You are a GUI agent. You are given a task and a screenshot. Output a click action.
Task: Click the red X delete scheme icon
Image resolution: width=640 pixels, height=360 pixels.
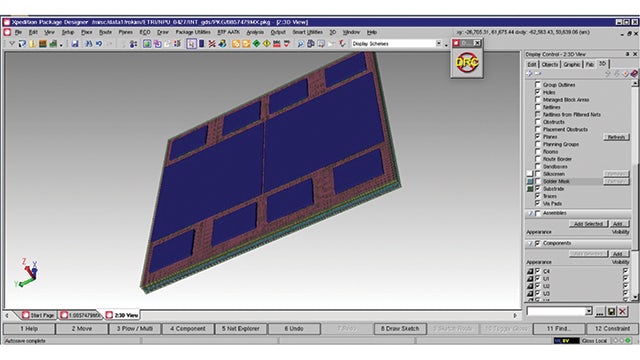coord(622,312)
